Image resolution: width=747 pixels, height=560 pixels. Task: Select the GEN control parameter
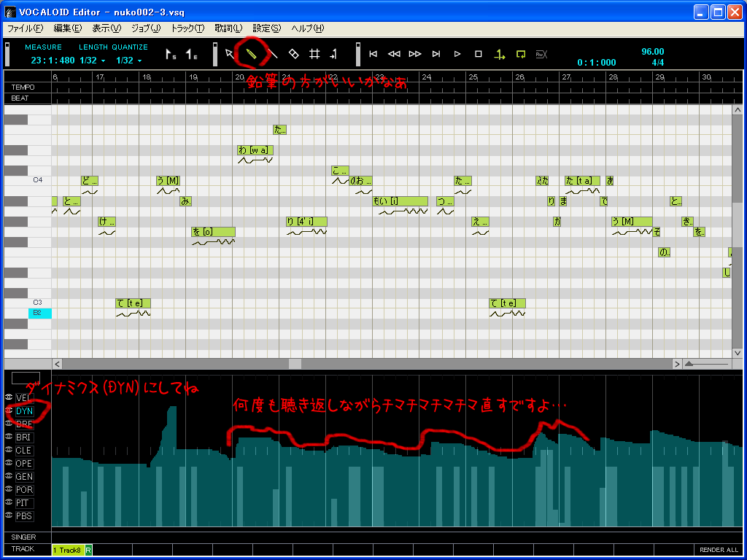(x=24, y=477)
